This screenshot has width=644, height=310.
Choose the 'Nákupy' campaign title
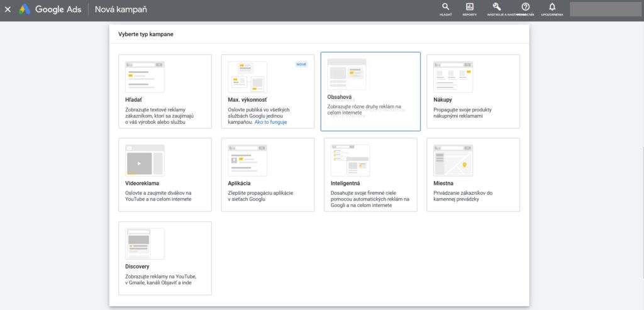click(x=443, y=100)
